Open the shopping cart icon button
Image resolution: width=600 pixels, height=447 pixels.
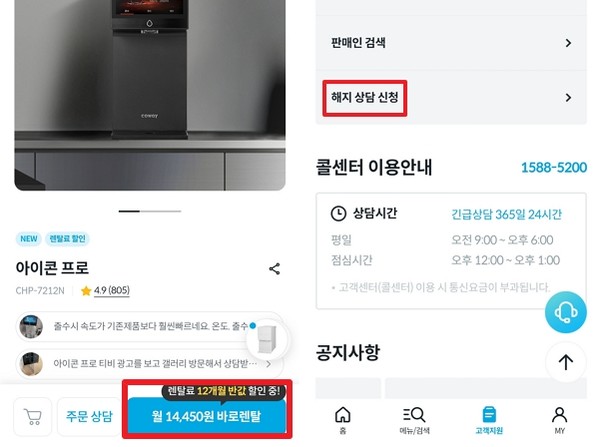point(33,417)
